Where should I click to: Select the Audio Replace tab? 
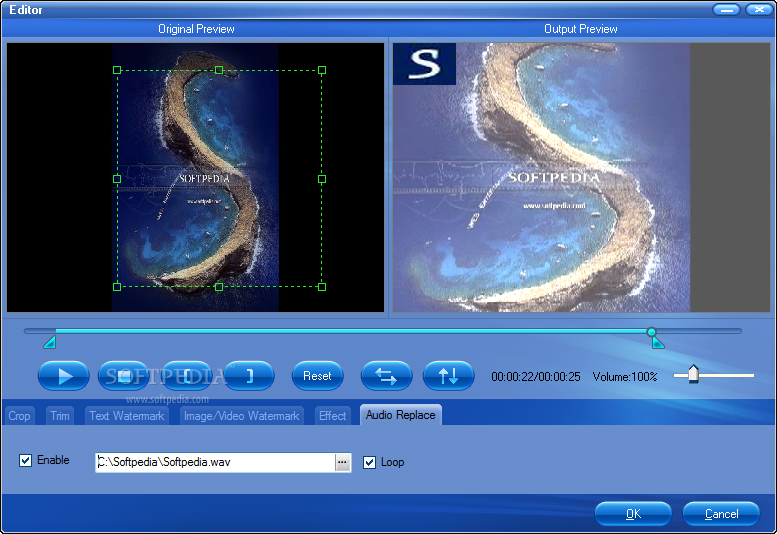[400, 415]
